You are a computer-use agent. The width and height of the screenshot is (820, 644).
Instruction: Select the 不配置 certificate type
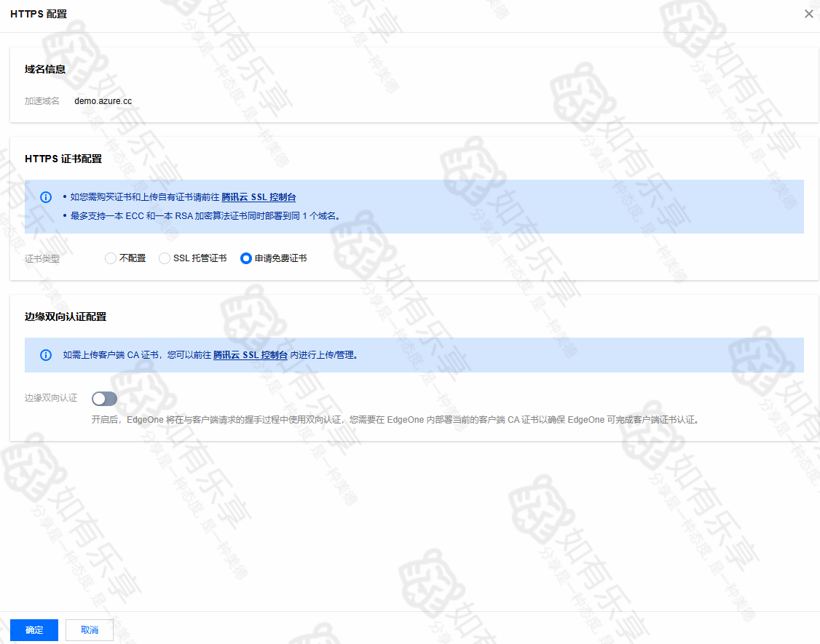(x=111, y=258)
